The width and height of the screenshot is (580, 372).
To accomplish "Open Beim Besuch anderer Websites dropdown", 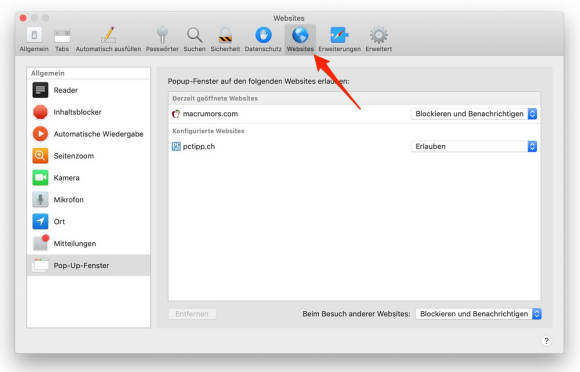I will [478, 314].
